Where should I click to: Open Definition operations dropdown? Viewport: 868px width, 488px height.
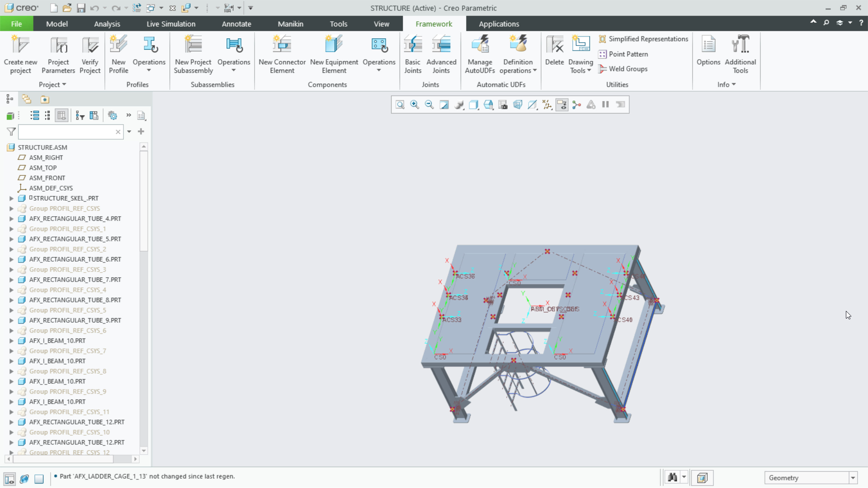pos(518,66)
